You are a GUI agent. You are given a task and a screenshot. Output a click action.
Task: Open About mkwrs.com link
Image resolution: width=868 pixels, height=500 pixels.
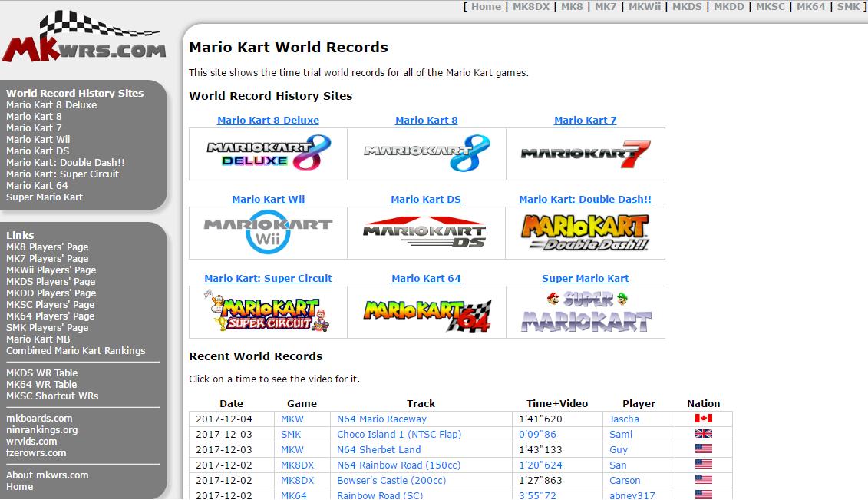(47, 475)
